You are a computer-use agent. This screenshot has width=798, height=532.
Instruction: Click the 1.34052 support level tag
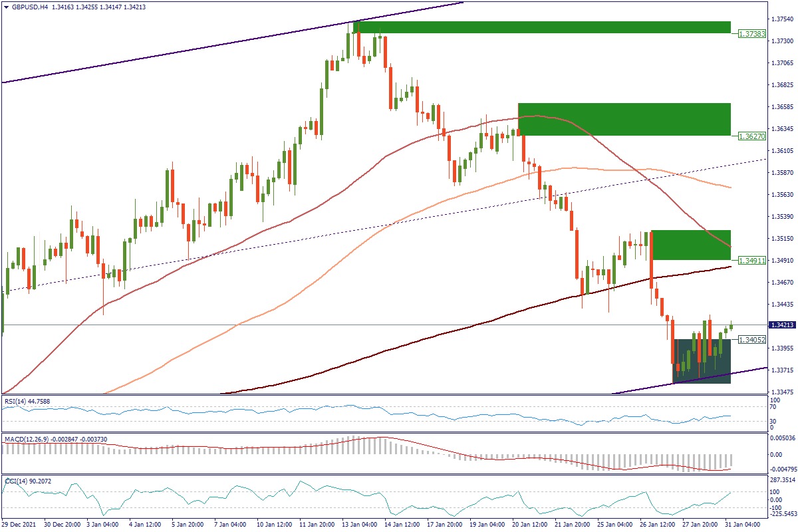(x=751, y=339)
